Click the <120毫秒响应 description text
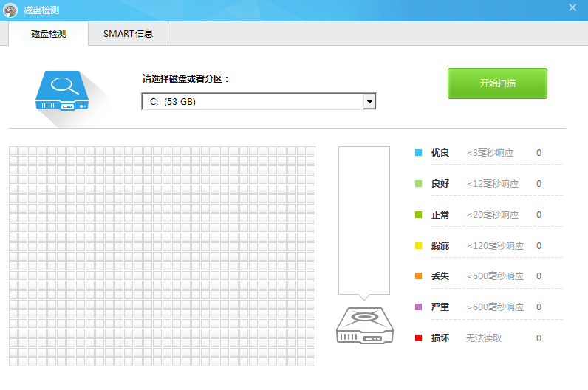Screen dimensions: 588x390 (x=495, y=246)
